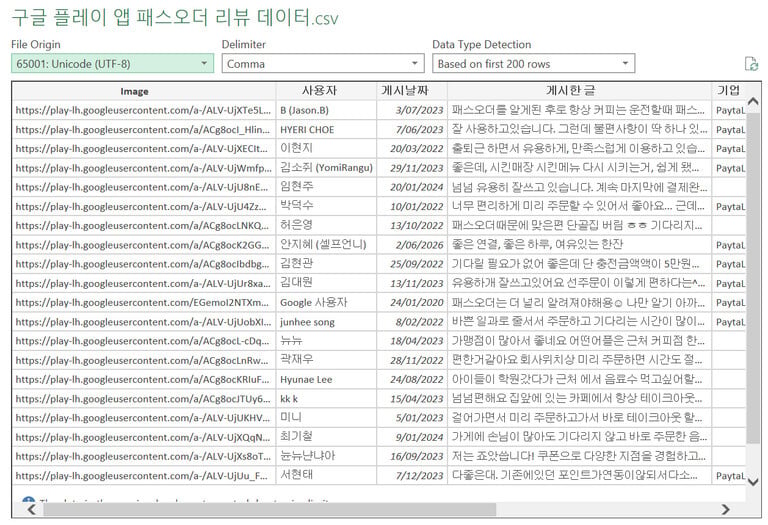Screen dimensions: 768x525
Task: Click the Image column header
Action: (x=144, y=91)
